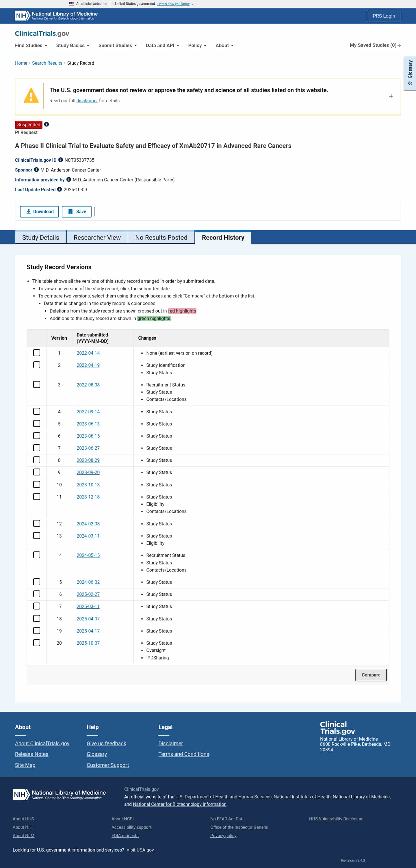The width and height of the screenshot is (416, 868).
Task: Open the Researcher View tab
Action: tap(97, 237)
